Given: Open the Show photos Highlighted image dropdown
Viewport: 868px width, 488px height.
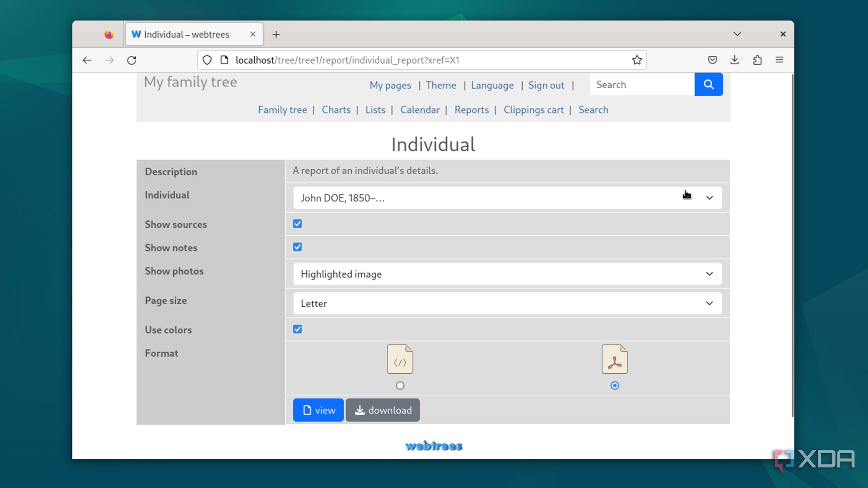Looking at the screenshot, I should click(x=507, y=274).
